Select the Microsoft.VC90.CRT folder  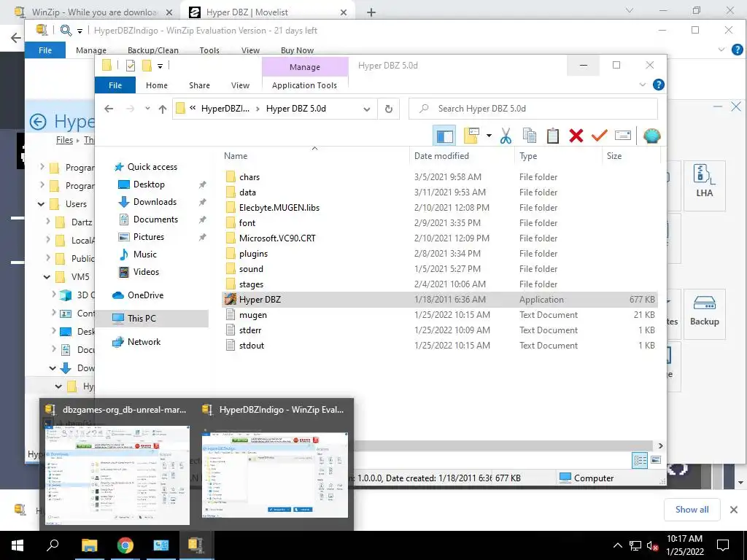[x=277, y=238]
